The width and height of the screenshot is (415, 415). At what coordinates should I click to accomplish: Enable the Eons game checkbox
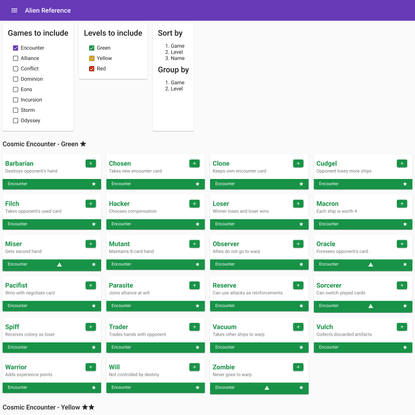point(15,89)
